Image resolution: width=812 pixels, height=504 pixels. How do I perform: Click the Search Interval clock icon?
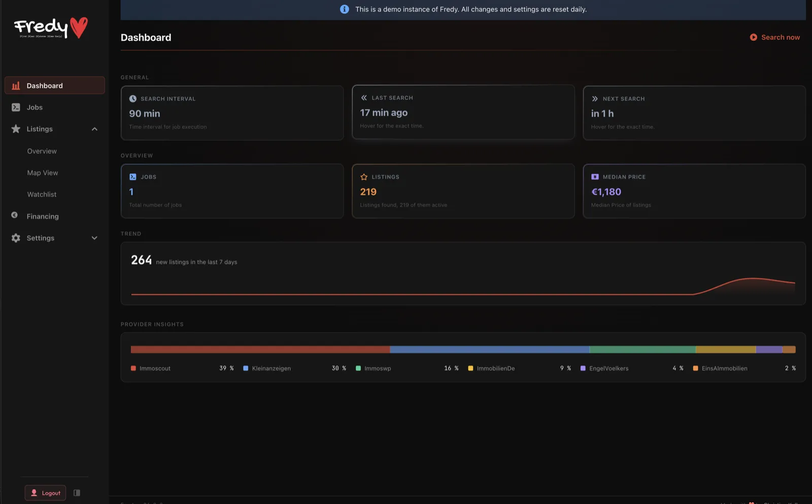pyautogui.click(x=133, y=99)
